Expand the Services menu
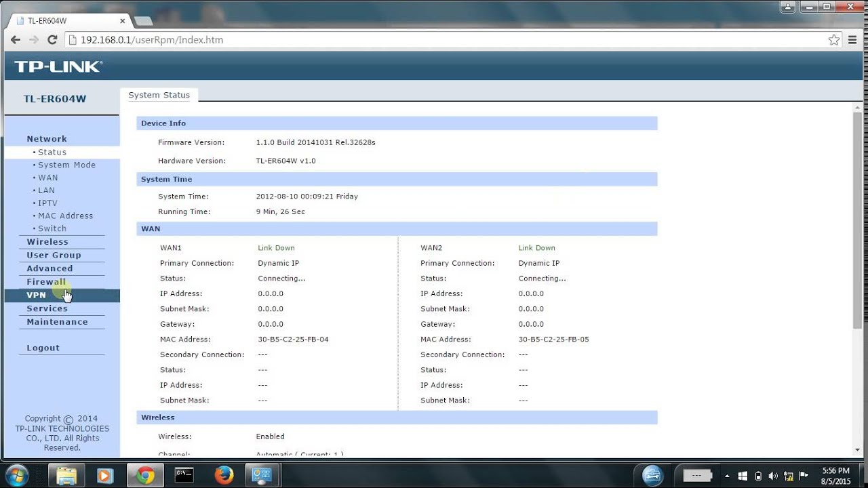868x488 pixels. pos(47,309)
